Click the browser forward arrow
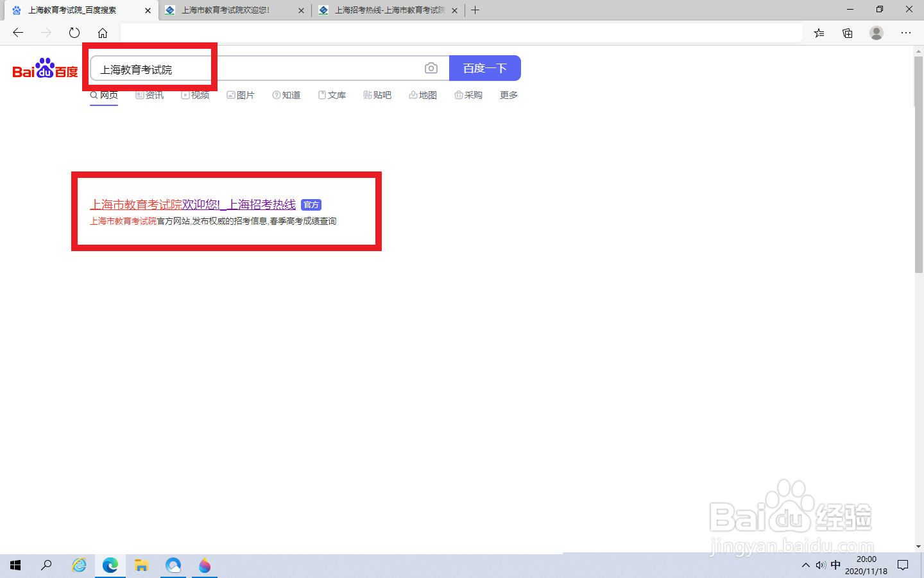924x578 pixels. pos(46,33)
